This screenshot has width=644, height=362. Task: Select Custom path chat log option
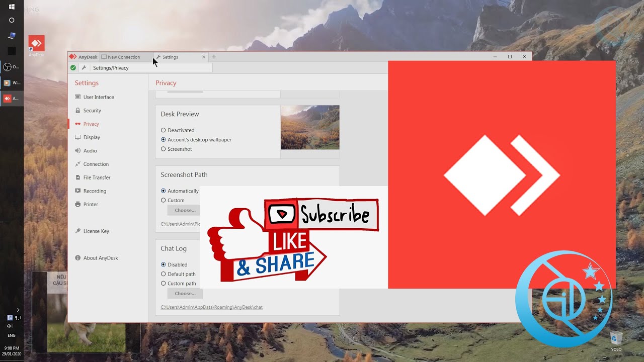[178, 284]
